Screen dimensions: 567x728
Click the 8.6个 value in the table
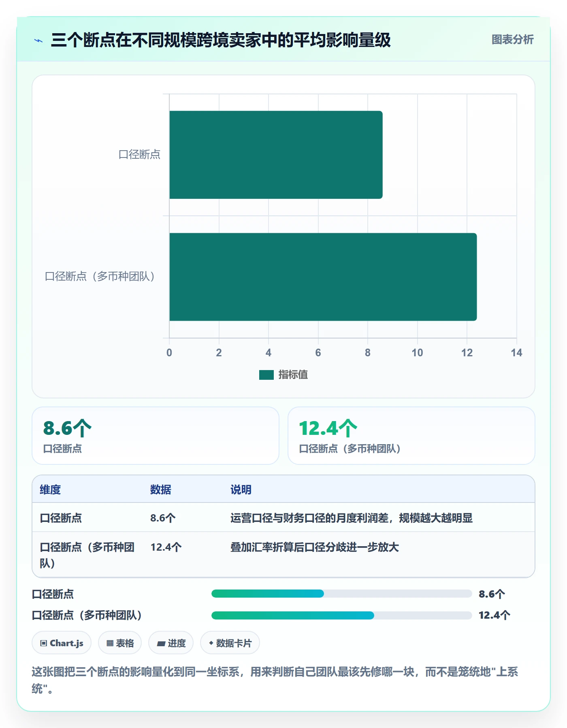163,518
